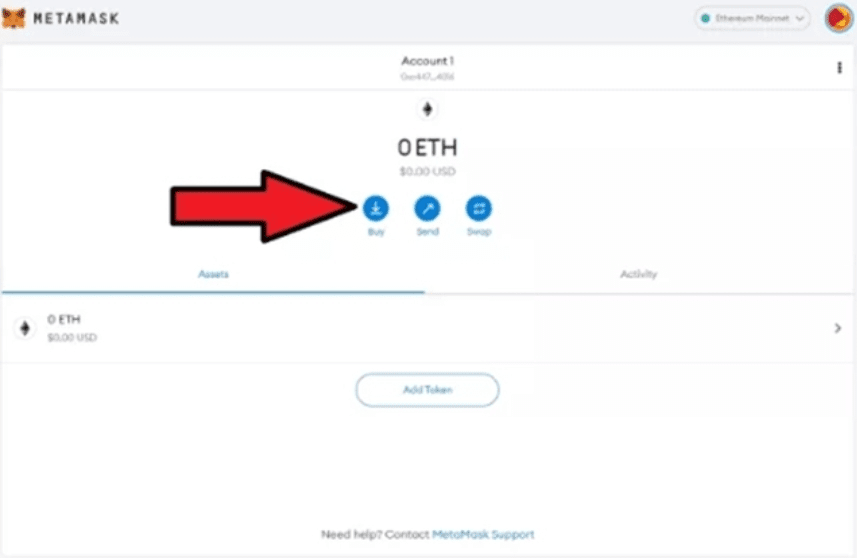The width and height of the screenshot is (857, 558).
Task: Click the blue Send arrow icon
Action: (x=427, y=208)
